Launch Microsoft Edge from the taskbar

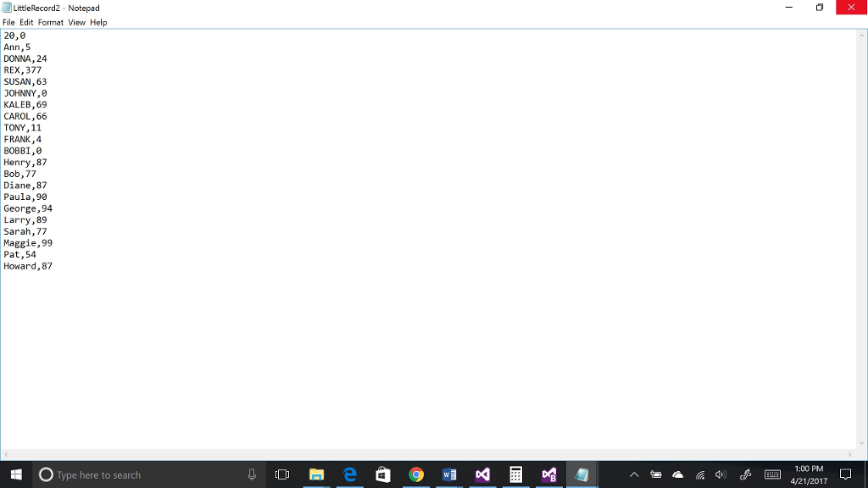tap(349, 474)
